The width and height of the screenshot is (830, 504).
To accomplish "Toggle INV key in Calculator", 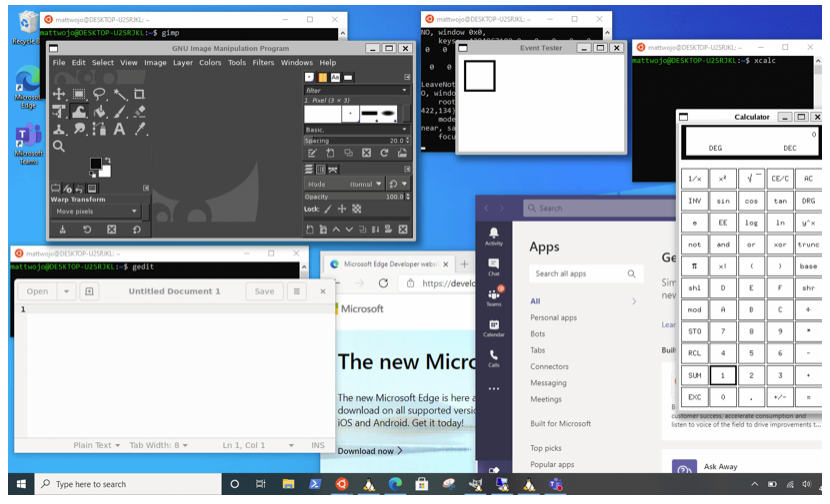I will coord(694,201).
